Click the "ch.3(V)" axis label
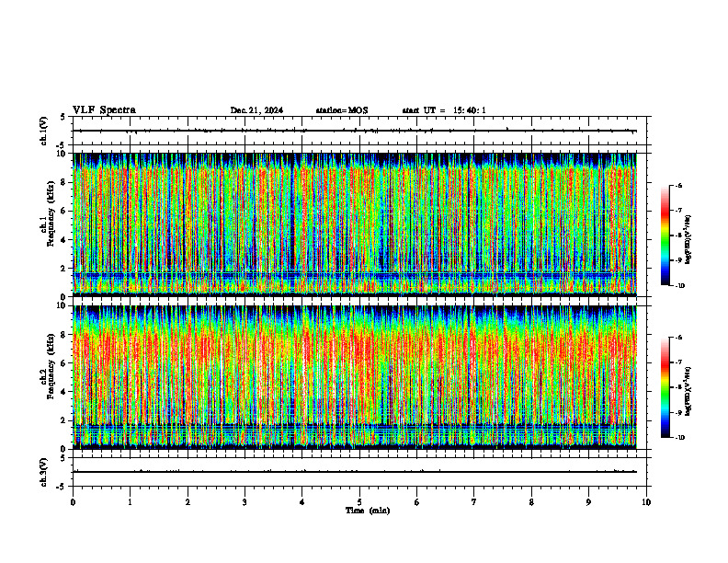728x563 pixels. point(43,472)
